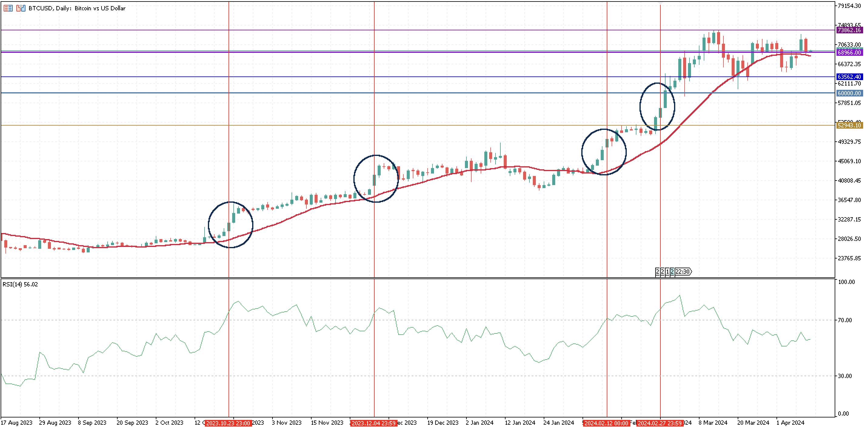
Task: Select the ellipse around December 2023 candles
Action: [354, 179]
